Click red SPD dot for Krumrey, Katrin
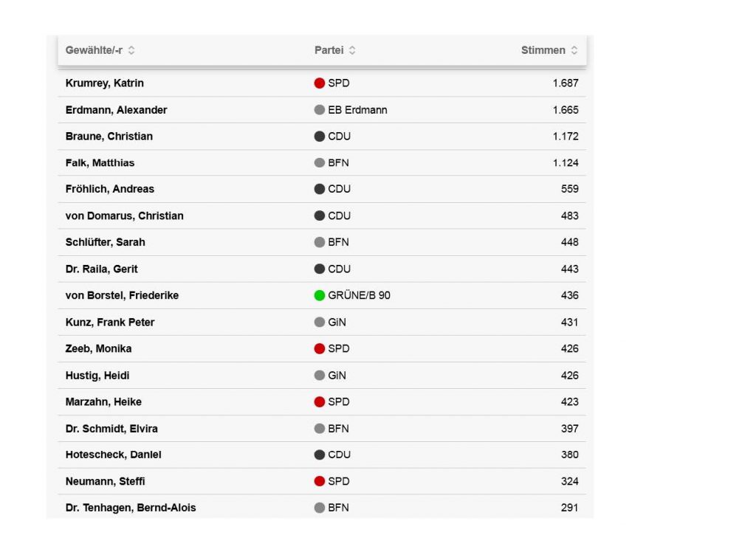The width and height of the screenshot is (756, 549). [320, 83]
